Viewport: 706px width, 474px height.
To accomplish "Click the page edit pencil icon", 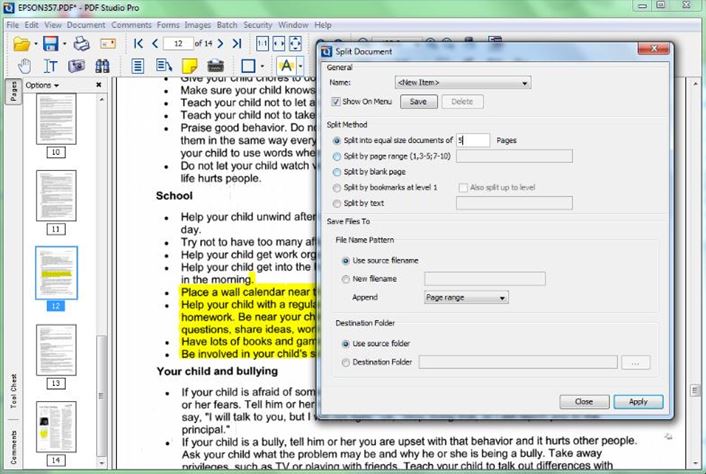I will 164,66.
